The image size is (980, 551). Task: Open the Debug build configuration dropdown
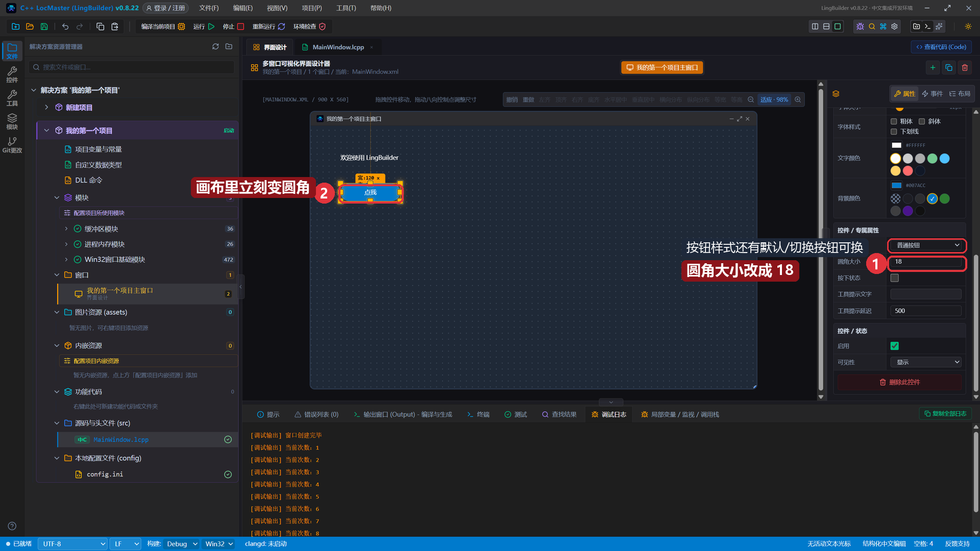(182, 544)
